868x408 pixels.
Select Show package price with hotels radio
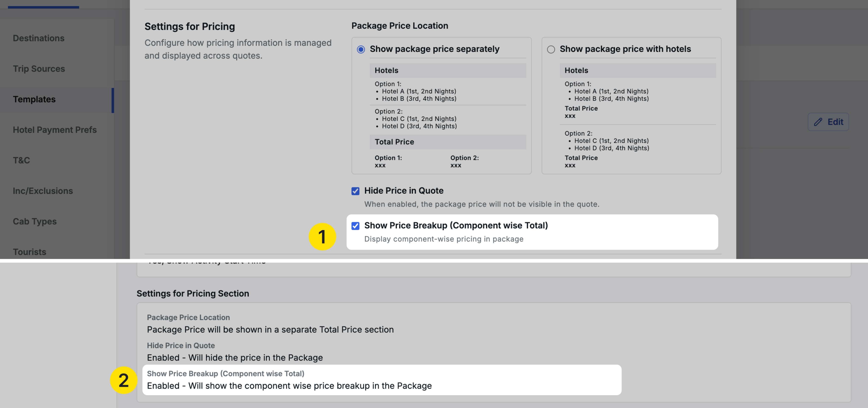(x=551, y=50)
